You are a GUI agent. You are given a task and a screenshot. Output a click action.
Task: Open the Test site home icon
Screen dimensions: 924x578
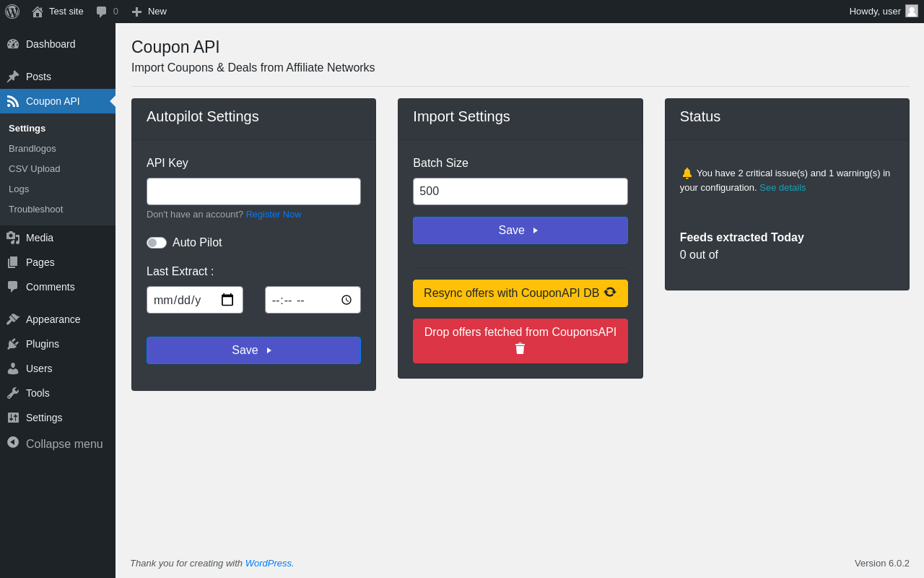coord(38,12)
